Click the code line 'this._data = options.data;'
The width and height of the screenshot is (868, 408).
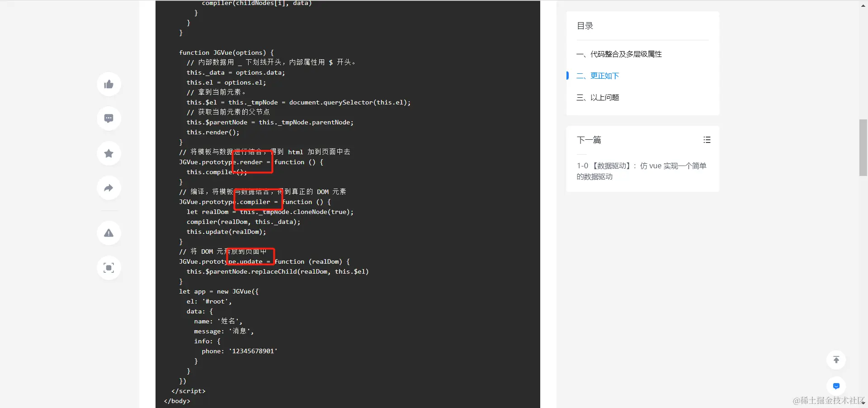(236, 72)
